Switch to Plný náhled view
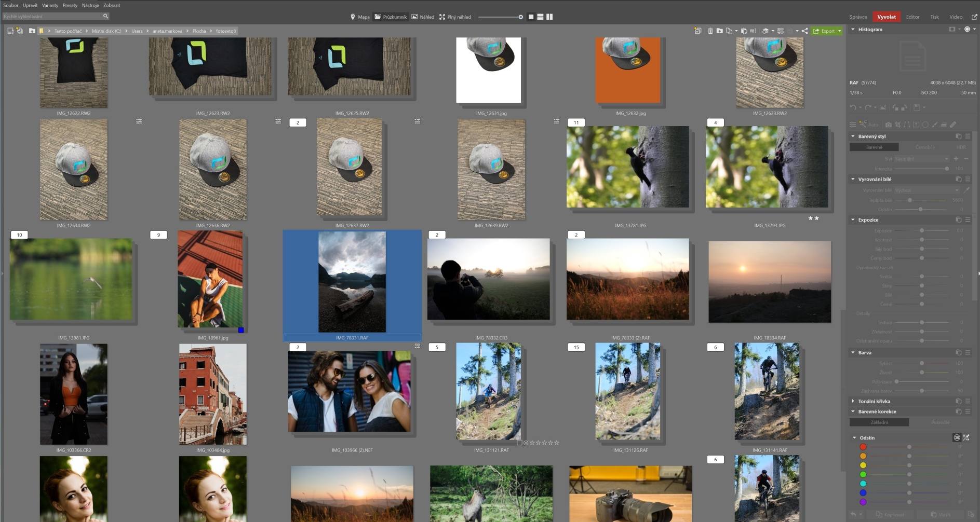Viewport: 980px width, 522px height. (454, 17)
